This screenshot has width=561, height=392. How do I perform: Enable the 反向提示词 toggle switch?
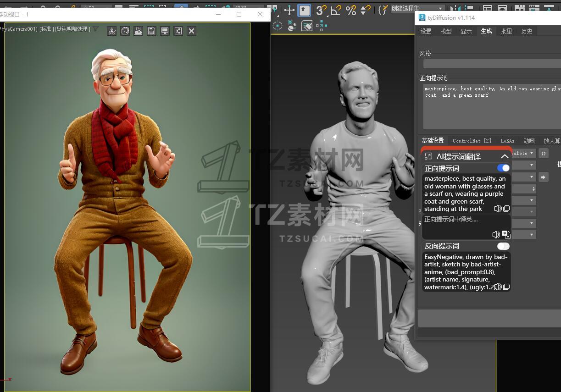point(503,246)
